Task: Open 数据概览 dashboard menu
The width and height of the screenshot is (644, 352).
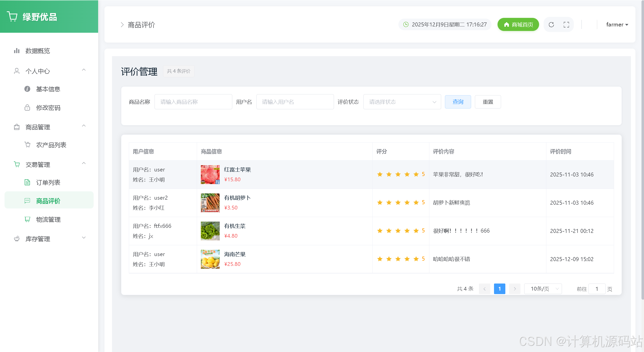Action: [x=38, y=51]
